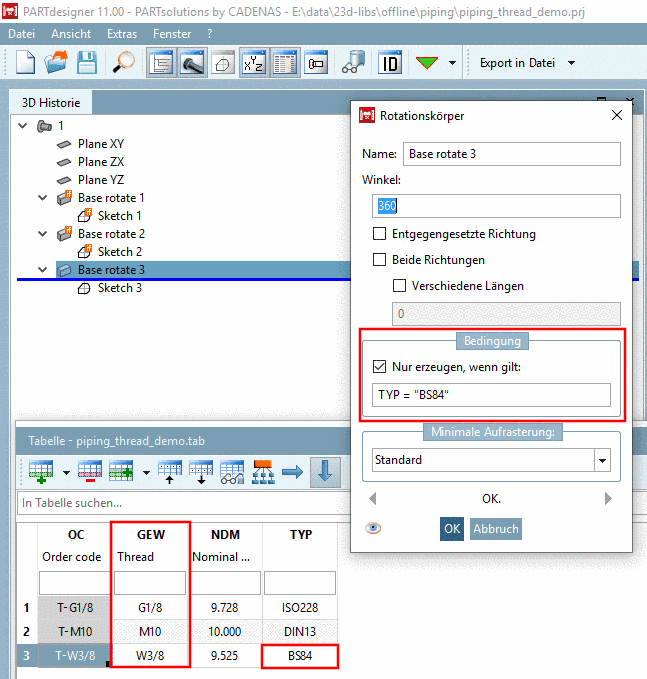Collapse the Base rotate 2 node

[x=42, y=234]
